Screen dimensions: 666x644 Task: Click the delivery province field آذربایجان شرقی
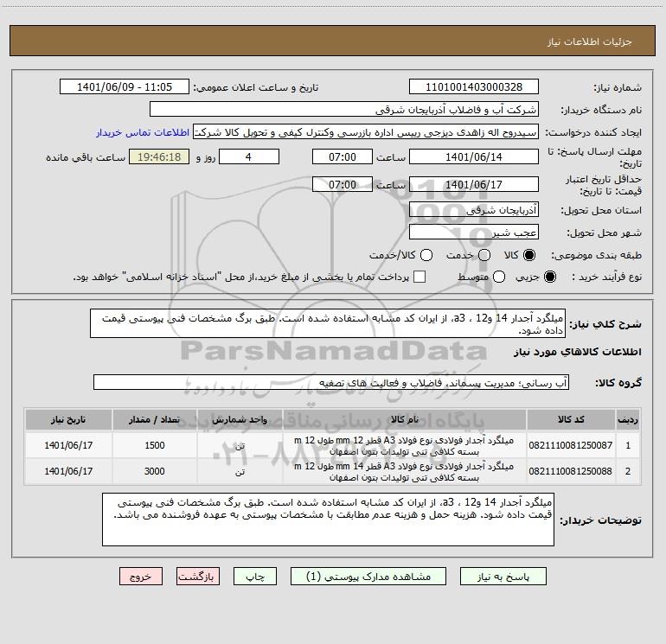click(x=474, y=209)
